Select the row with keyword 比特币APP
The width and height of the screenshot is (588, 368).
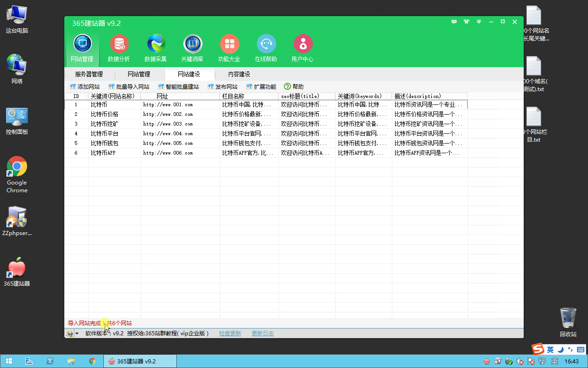coord(266,153)
